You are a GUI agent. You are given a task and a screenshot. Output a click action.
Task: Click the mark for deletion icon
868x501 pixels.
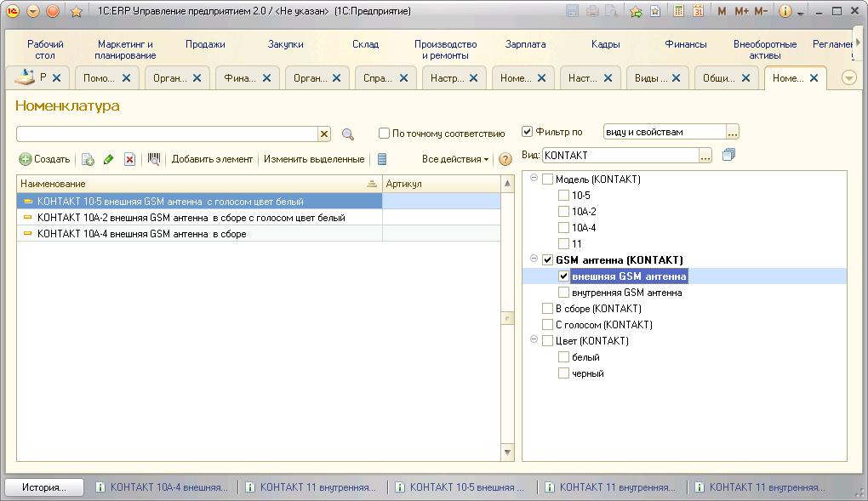(129, 159)
